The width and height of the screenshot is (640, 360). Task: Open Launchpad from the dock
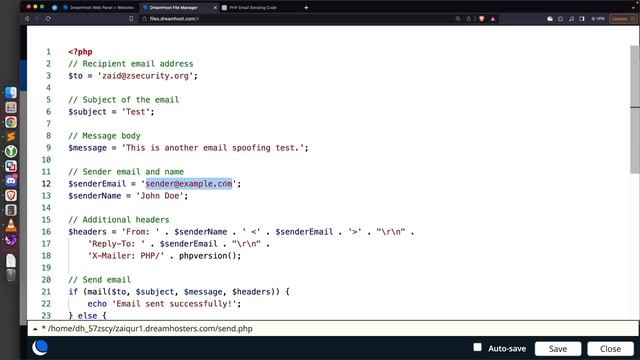(x=11, y=107)
